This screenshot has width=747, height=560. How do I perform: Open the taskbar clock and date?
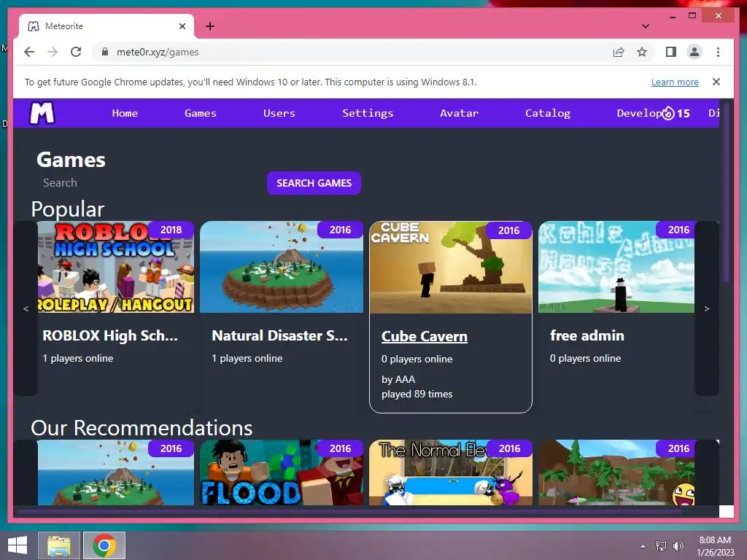pos(715,546)
